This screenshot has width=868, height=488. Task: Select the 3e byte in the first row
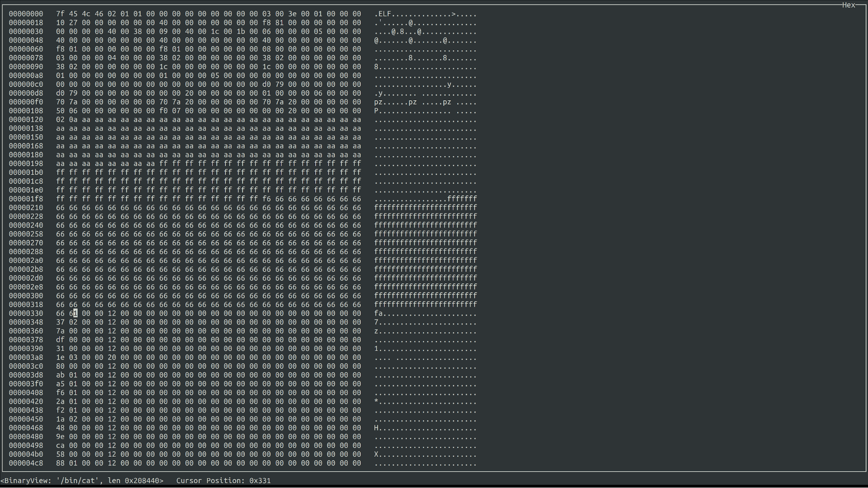292,14
